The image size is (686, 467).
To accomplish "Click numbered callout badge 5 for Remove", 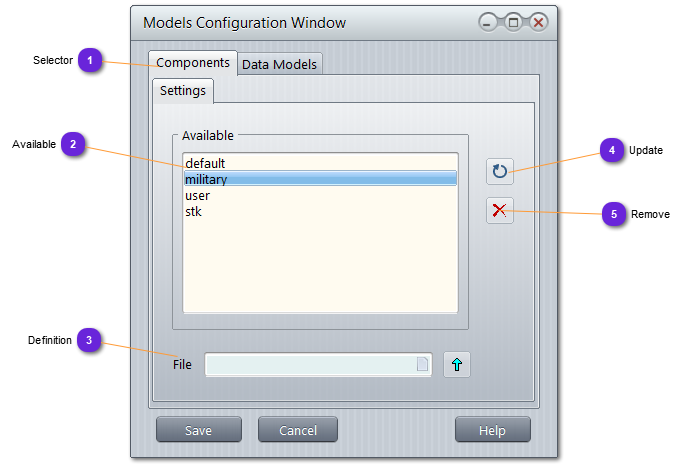I will click(x=614, y=214).
